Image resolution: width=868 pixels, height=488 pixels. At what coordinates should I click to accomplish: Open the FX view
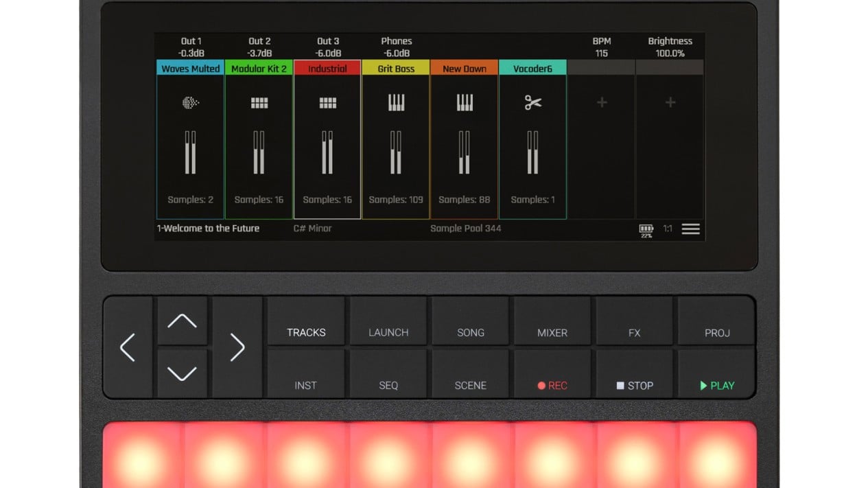point(635,321)
